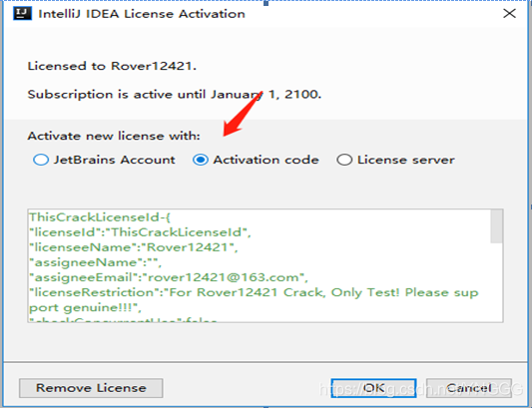This screenshot has height=408, width=532.
Task: Click the "Activate new license with:" label
Action: coord(114,136)
